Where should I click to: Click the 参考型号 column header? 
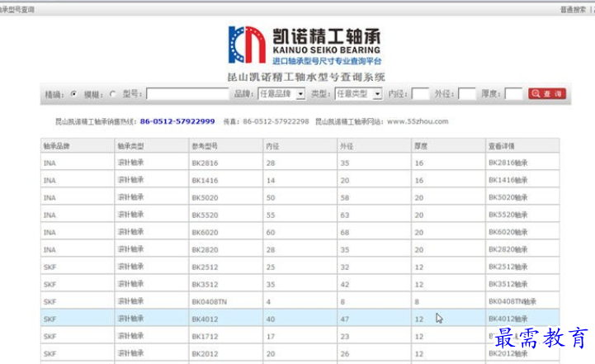click(x=205, y=145)
